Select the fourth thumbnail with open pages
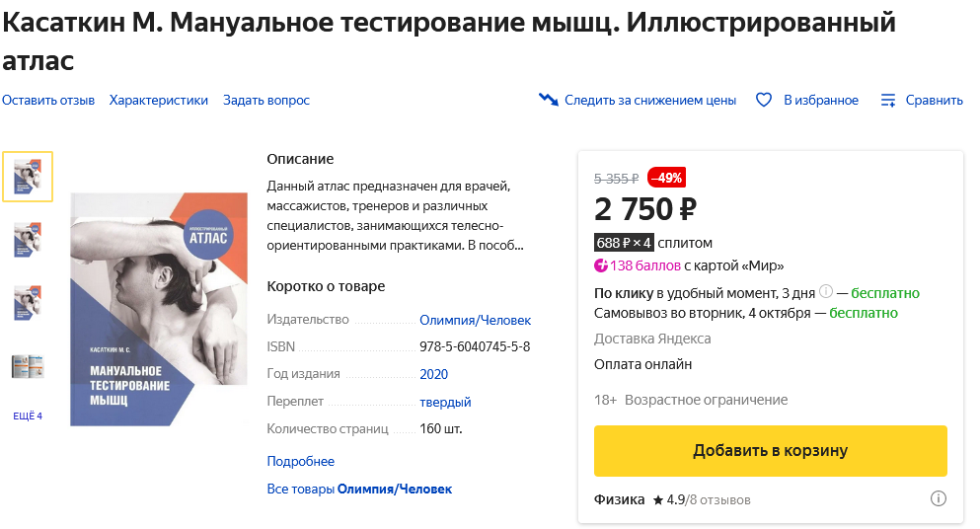 [x=28, y=366]
